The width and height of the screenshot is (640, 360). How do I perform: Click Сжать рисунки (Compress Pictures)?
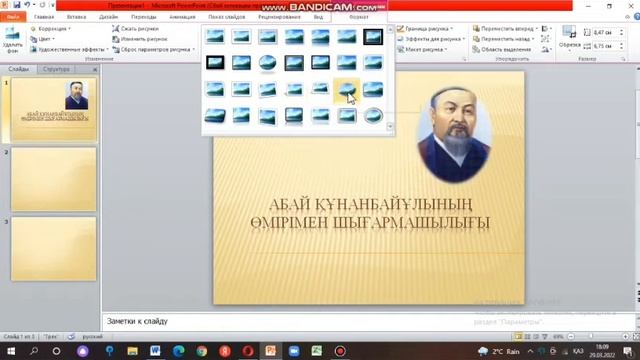136,29
